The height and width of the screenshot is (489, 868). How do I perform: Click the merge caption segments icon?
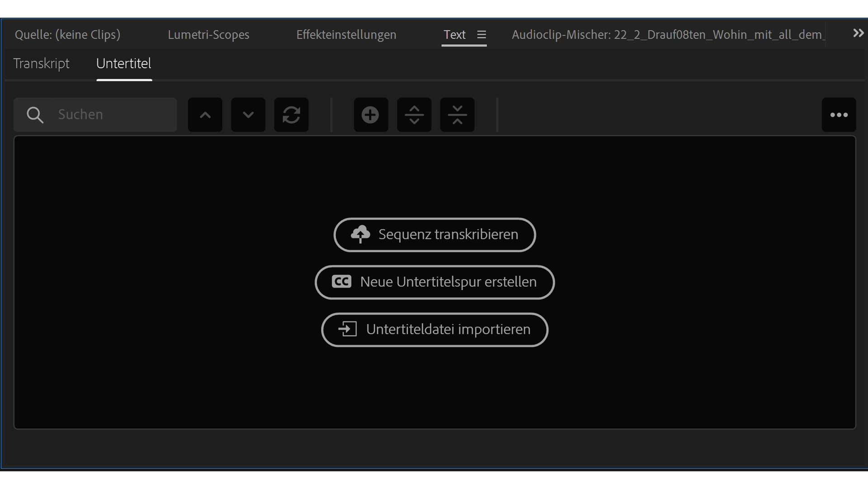(x=457, y=115)
